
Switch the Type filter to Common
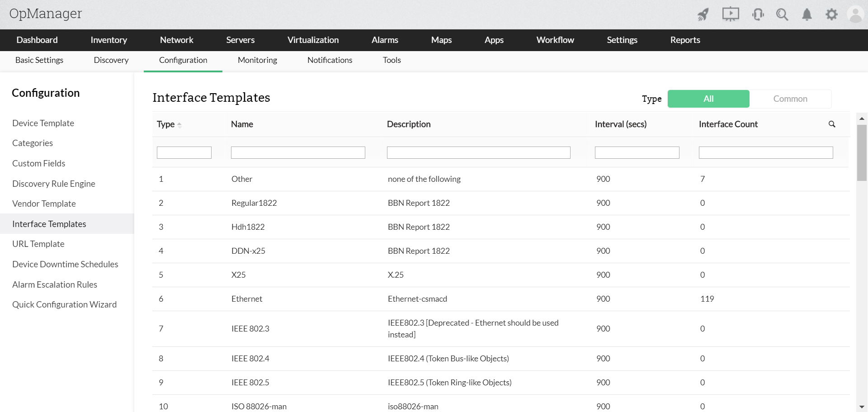pos(790,99)
